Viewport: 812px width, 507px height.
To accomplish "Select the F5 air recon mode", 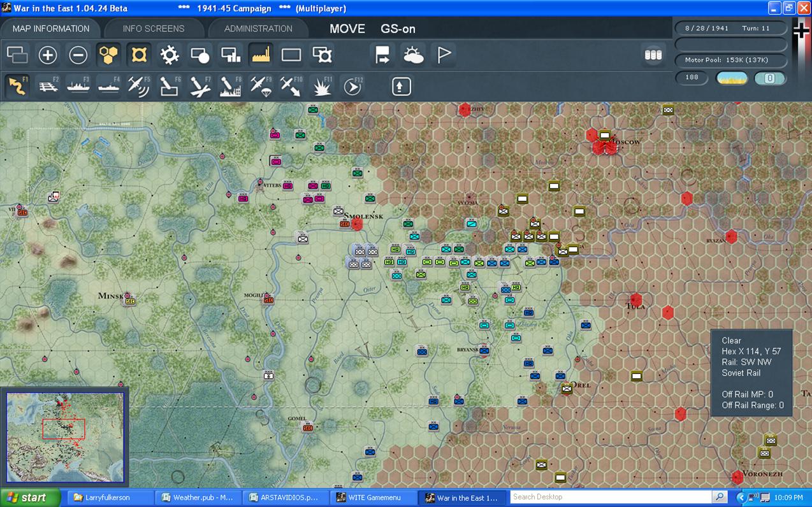I will tap(138, 86).
